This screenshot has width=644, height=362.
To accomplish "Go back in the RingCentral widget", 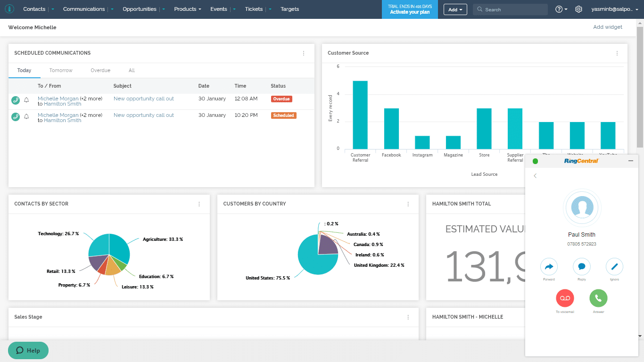I will coord(535,176).
